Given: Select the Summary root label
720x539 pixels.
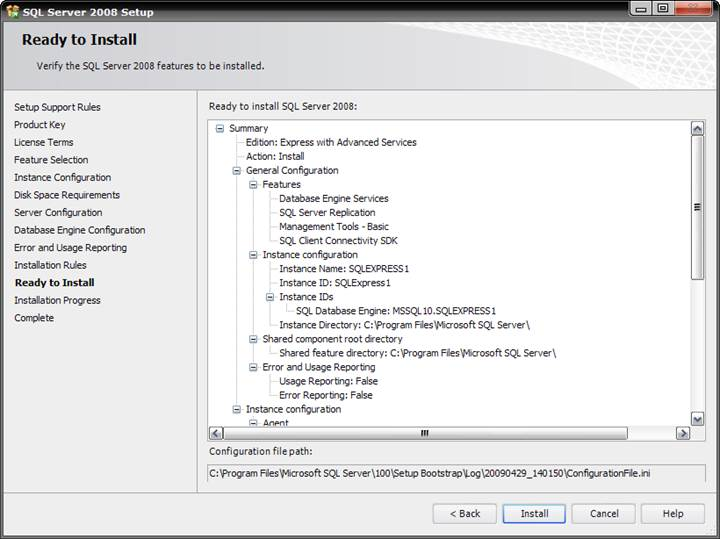Looking at the screenshot, I should pyautogui.click(x=248, y=129).
